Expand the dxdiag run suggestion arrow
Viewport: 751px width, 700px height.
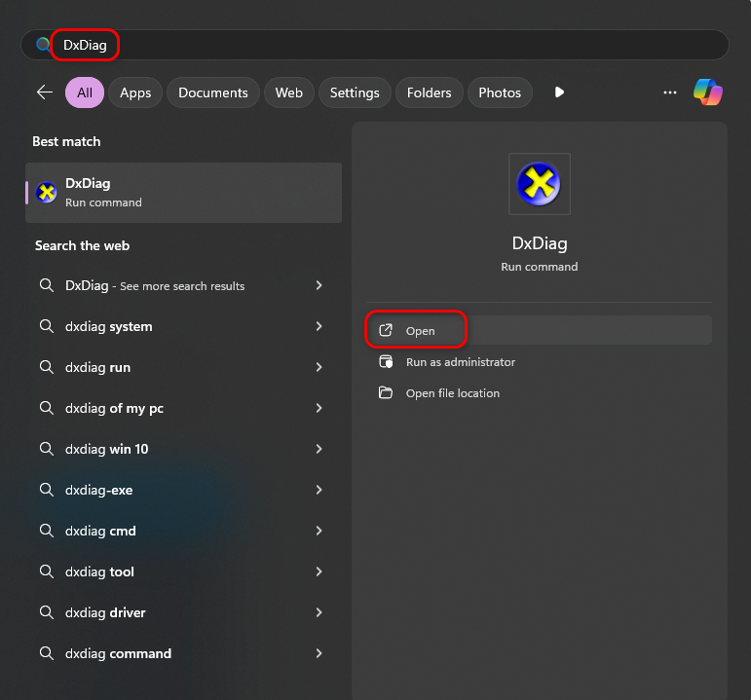pos(319,367)
